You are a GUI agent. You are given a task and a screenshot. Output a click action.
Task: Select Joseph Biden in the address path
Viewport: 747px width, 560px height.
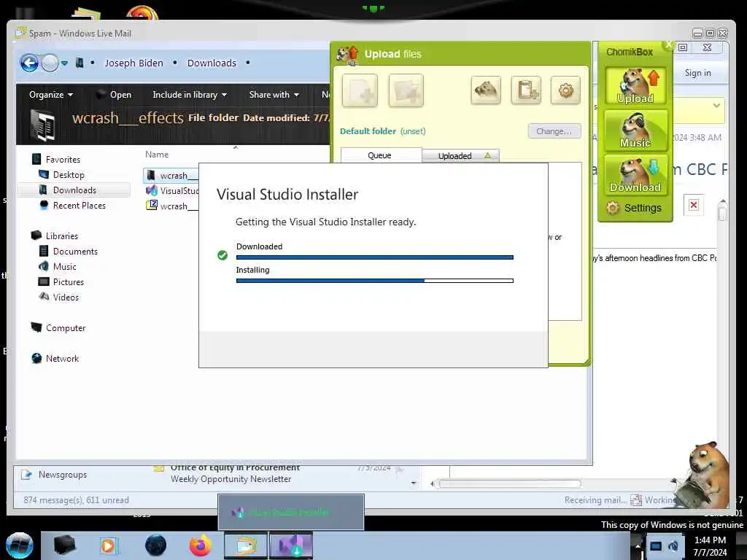coord(134,63)
